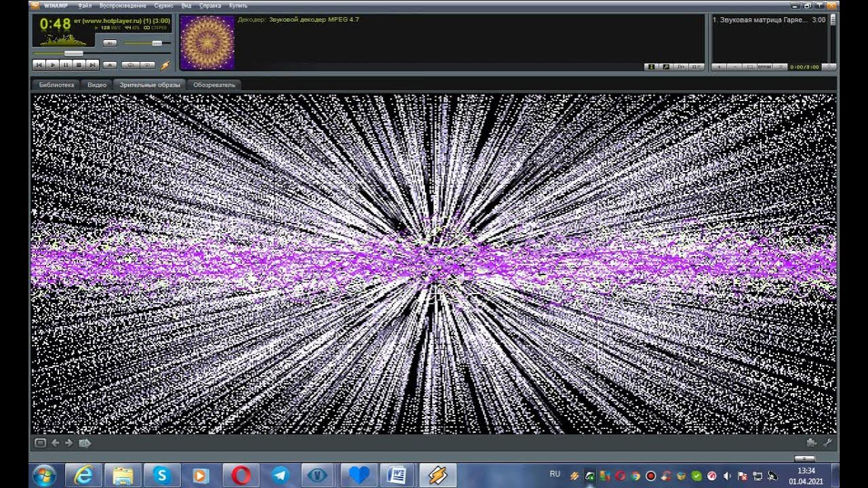
Task: Open Microsoft Word from the taskbar
Action: click(x=398, y=475)
